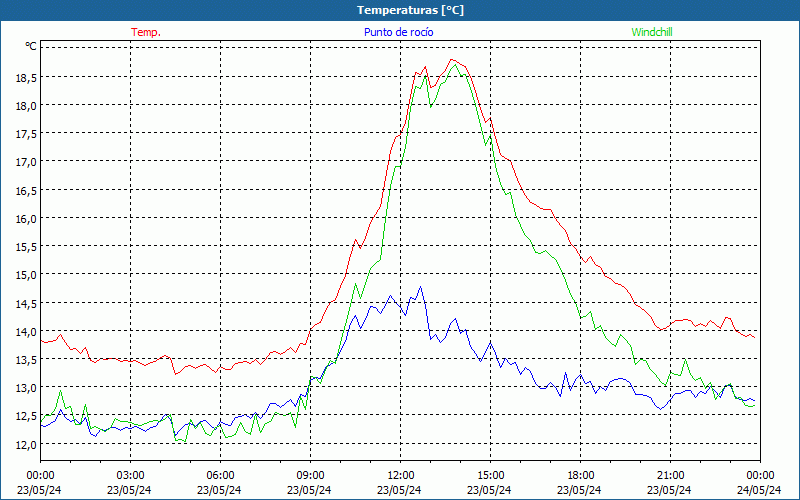
Task: Click the 14,0 y-axis value
Action: pos(26,331)
